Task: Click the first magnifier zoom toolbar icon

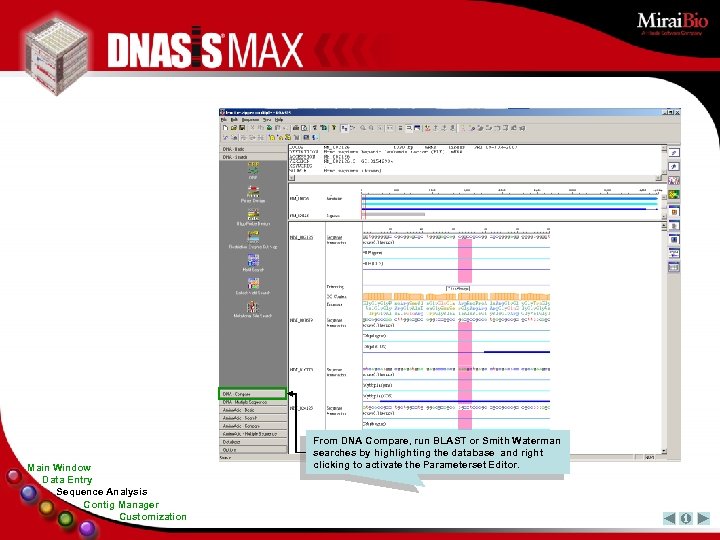Action: (363, 128)
